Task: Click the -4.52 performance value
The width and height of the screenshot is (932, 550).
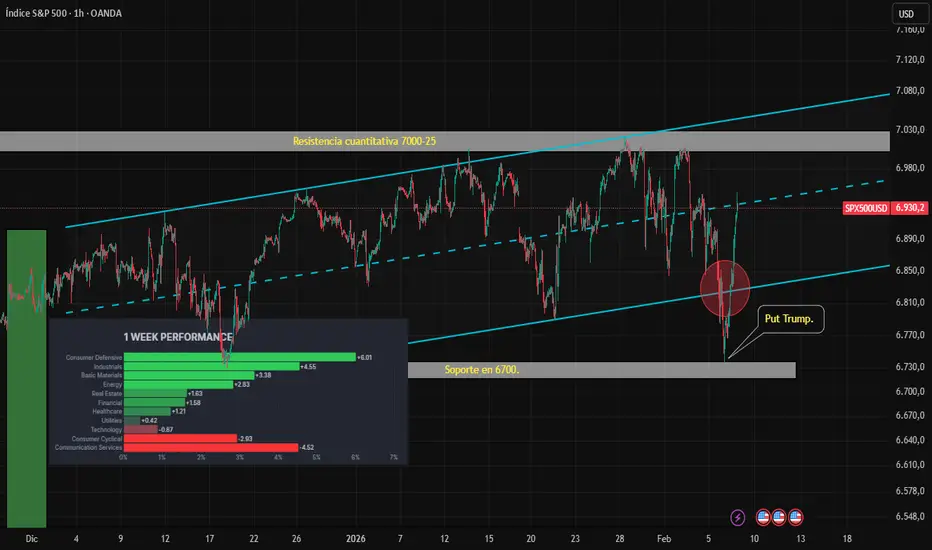Action: point(307,448)
